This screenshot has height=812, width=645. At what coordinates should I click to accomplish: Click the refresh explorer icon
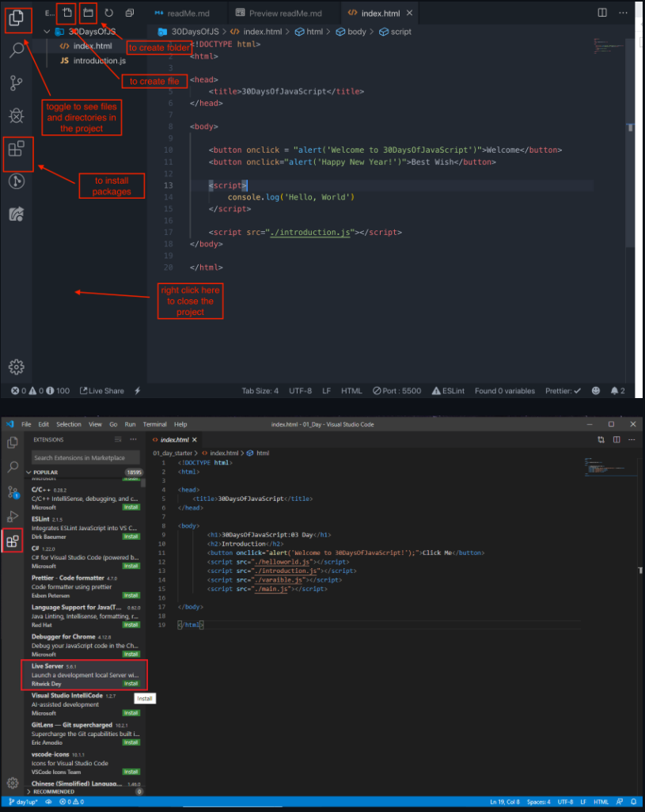click(108, 13)
